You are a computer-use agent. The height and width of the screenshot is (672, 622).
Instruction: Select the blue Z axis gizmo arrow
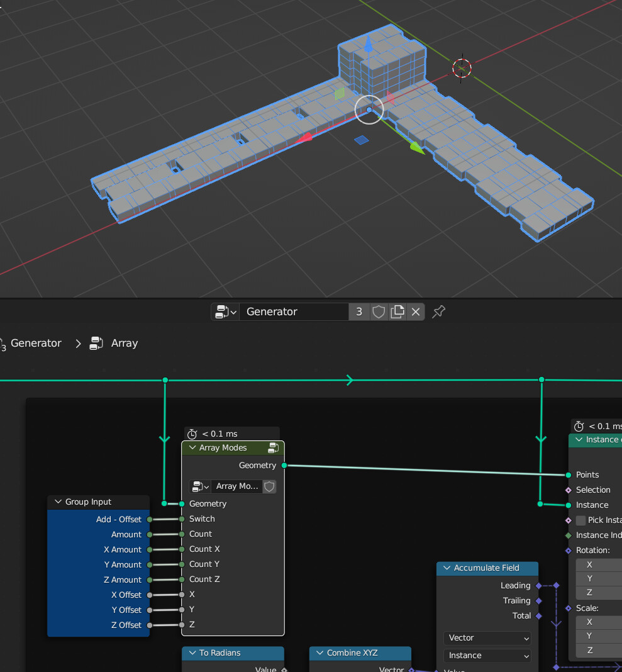pos(369,44)
